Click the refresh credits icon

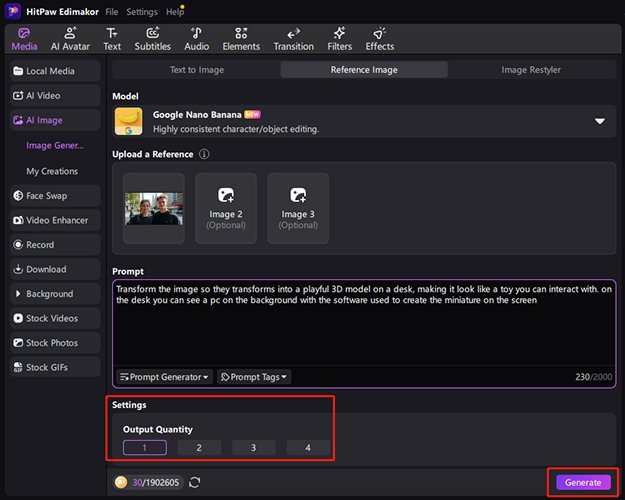195,482
